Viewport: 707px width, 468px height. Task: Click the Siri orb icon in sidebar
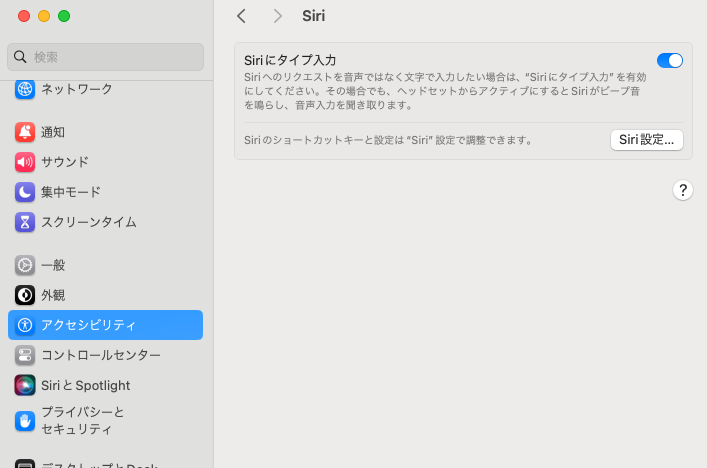coord(25,385)
